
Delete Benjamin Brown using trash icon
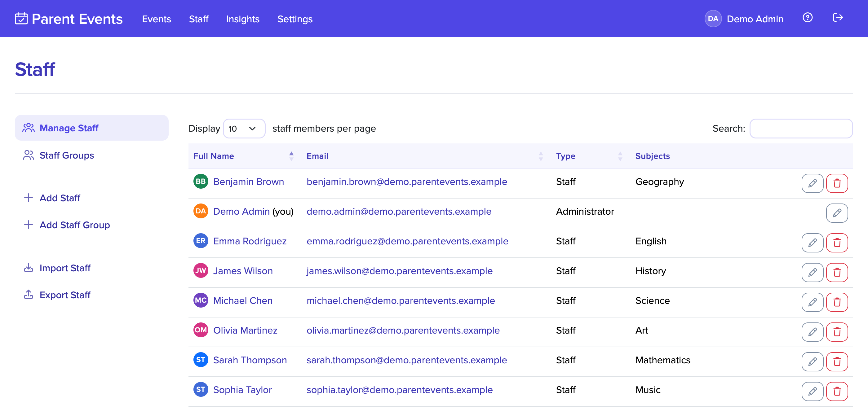(x=837, y=183)
